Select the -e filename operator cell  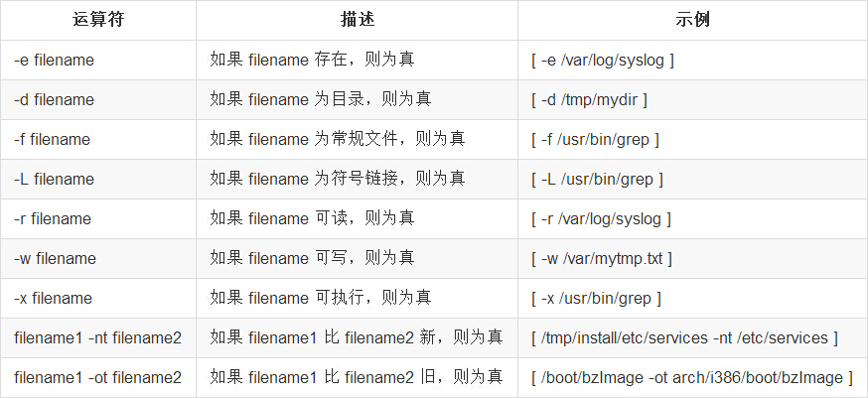(x=54, y=60)
